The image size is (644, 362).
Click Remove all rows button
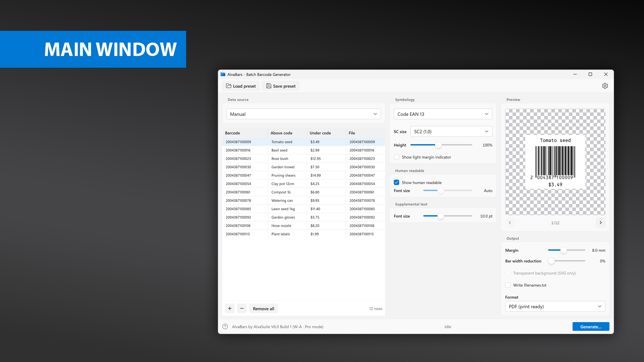(263, 308)
